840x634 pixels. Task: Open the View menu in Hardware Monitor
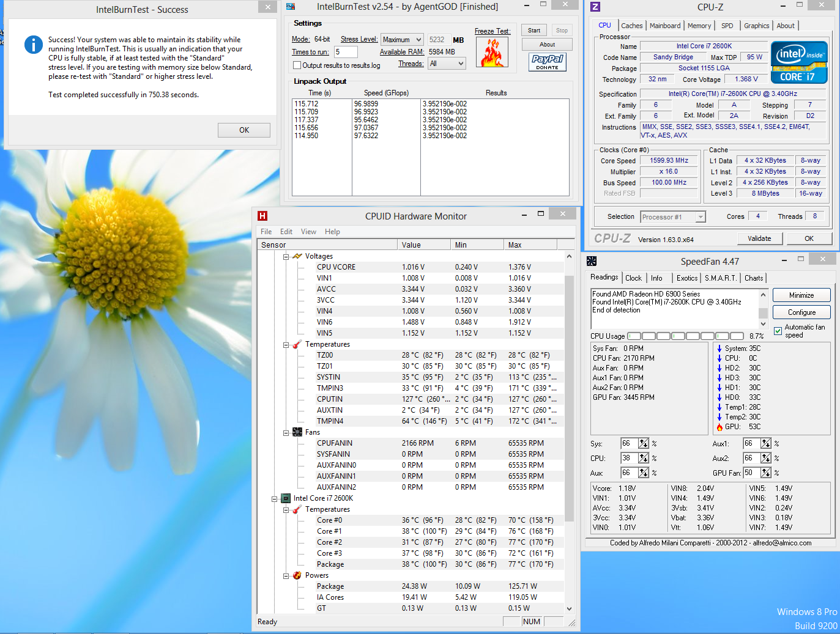coord(308,232)
